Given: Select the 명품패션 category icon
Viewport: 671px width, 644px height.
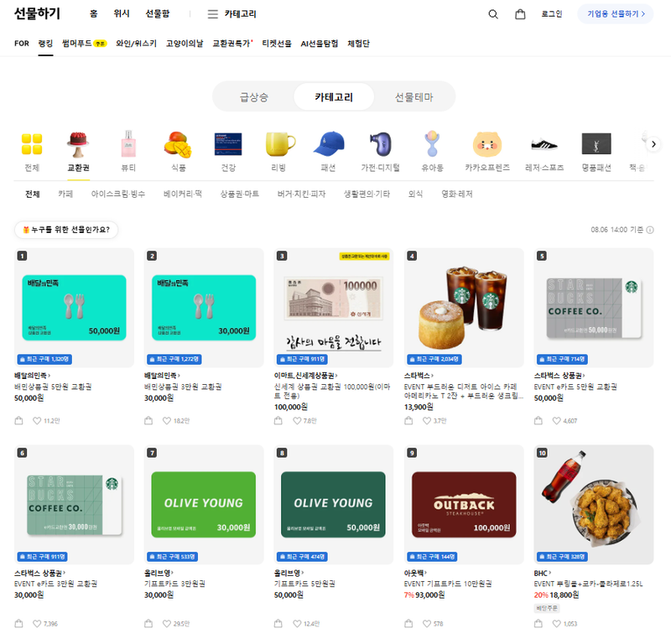Looking at the screenshot, I should (x=596, y=143).
